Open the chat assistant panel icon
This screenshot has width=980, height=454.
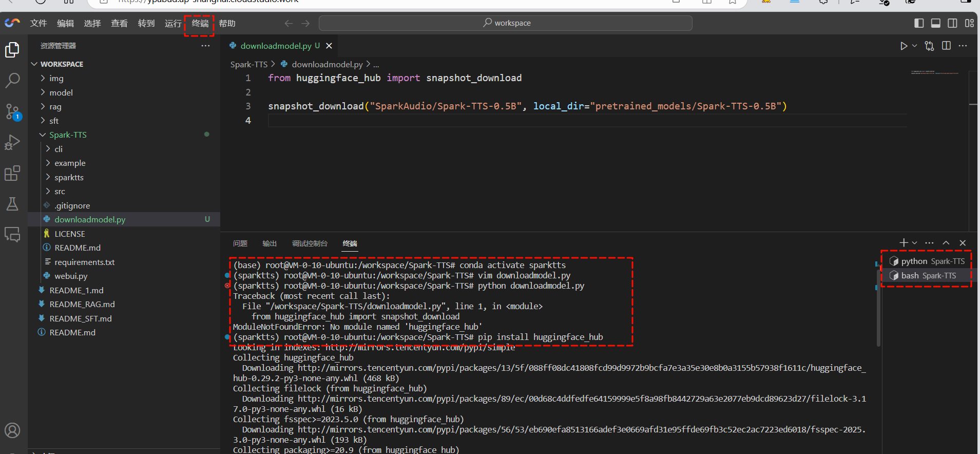click(x=12, y=235)
